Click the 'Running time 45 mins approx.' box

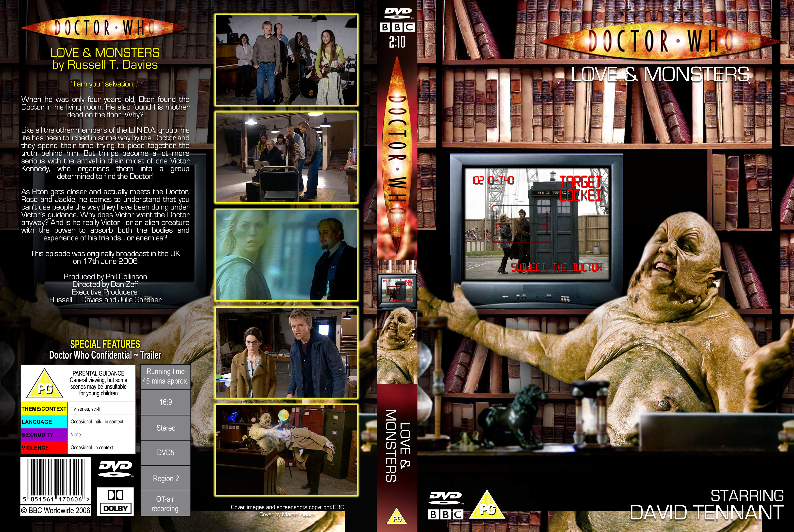pyautogui.click(x=165, y=377)
